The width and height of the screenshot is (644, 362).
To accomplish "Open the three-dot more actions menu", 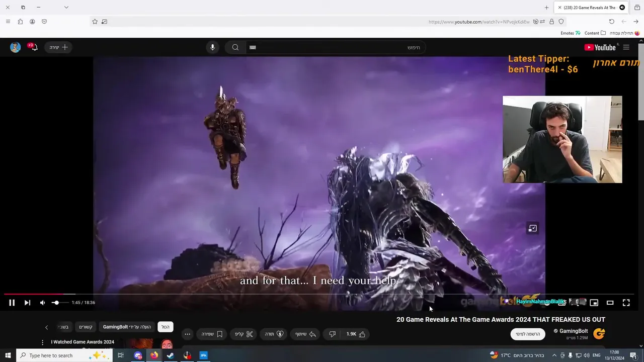I will [187, 334].
